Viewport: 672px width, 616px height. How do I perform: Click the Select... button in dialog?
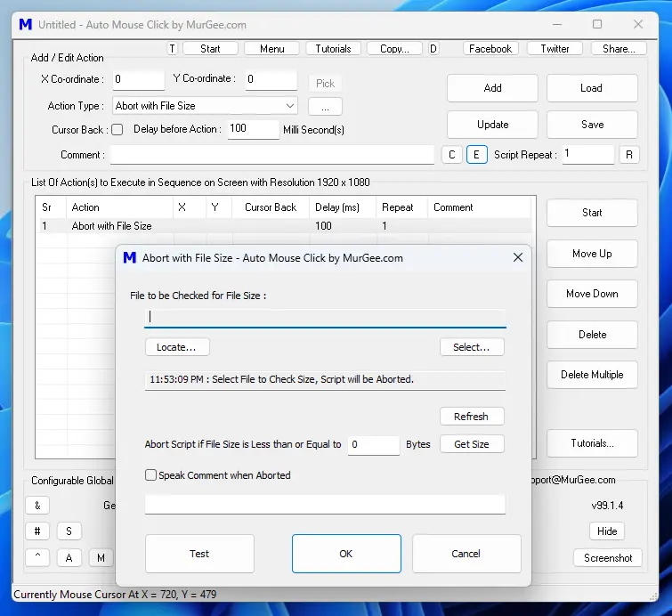point(472,347)
